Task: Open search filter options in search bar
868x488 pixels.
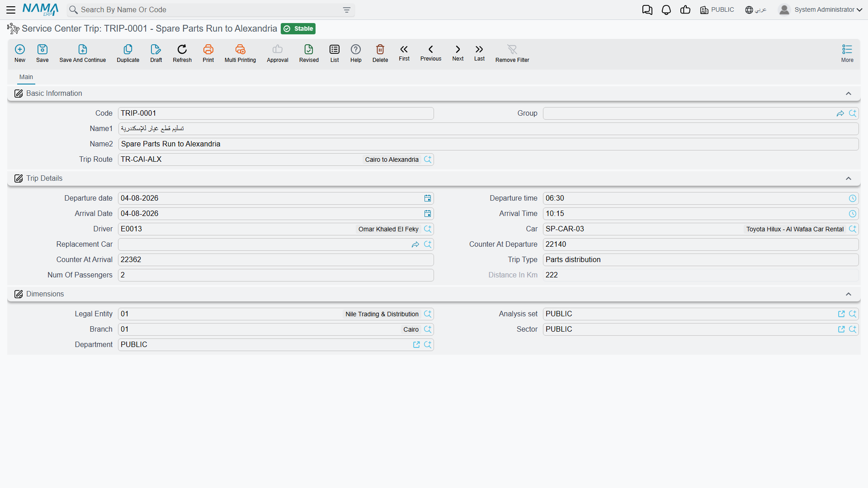Action: click(347, 10)
